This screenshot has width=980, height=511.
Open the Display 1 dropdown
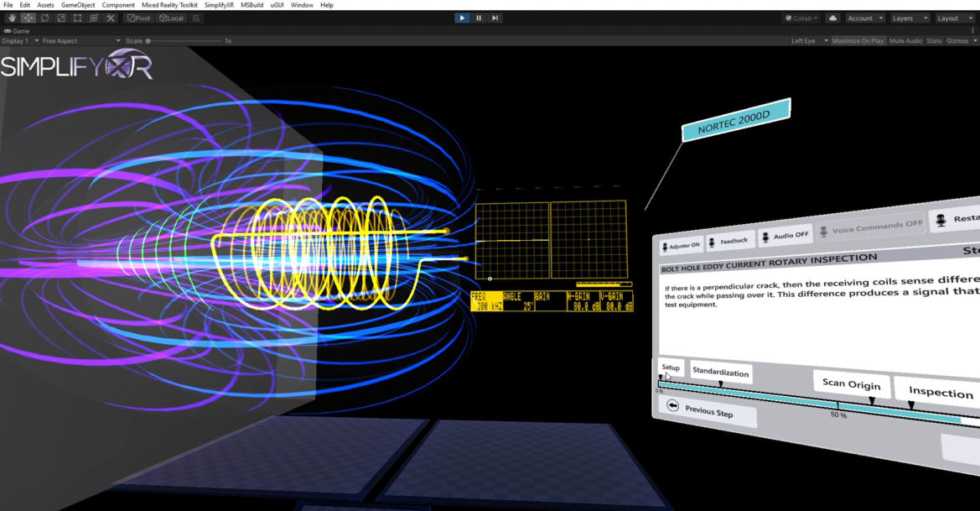(19, 40)
